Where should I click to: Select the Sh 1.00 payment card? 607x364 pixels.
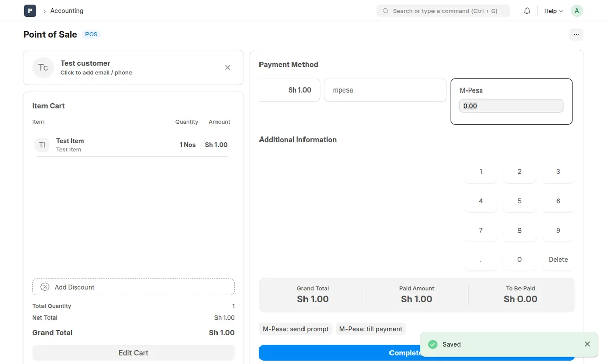click(x=289, y=90)
